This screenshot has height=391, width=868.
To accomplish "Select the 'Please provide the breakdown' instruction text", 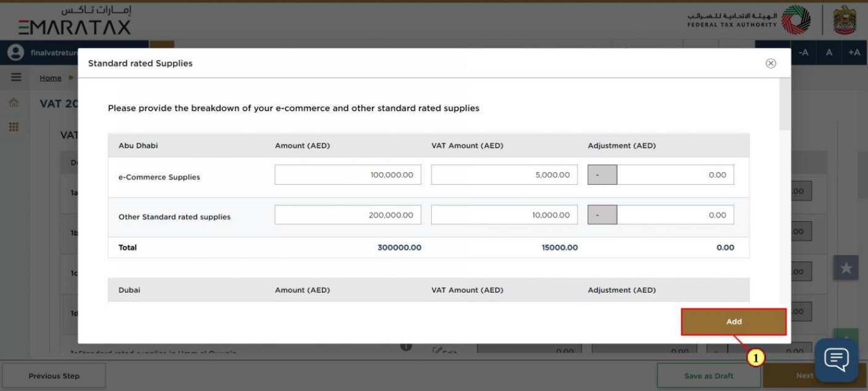I will (x=294, y=108).
